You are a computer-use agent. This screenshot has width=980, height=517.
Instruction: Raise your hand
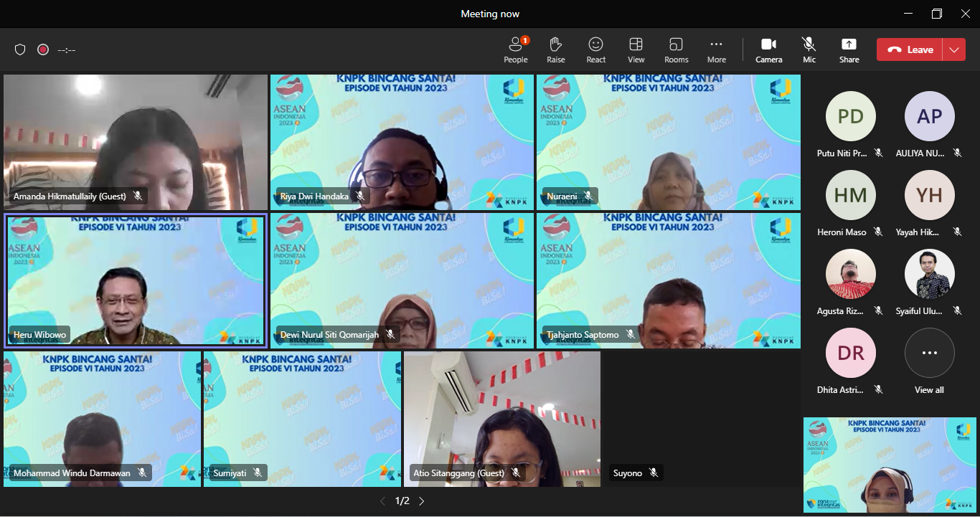[x=555, y=49]
